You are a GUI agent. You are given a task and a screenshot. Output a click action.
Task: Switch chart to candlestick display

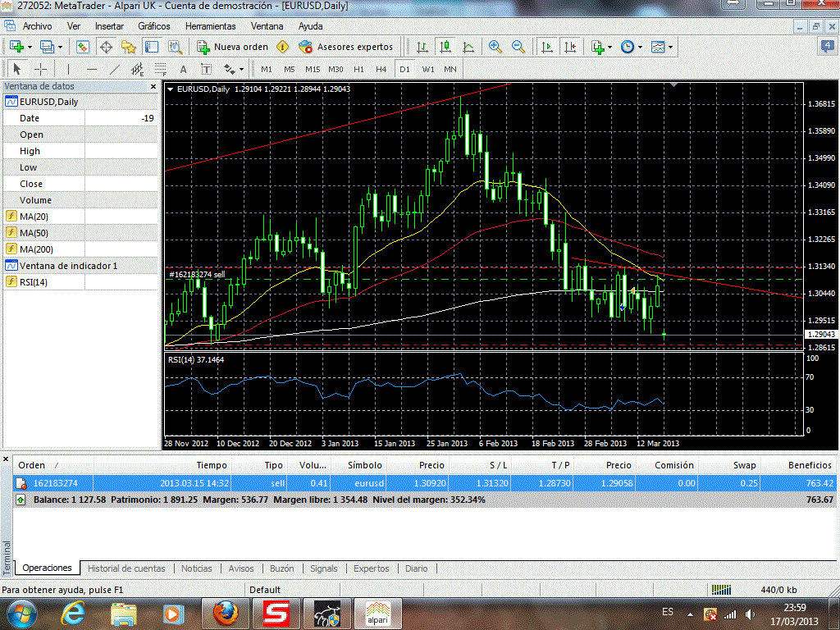click(x=445, y=47)
